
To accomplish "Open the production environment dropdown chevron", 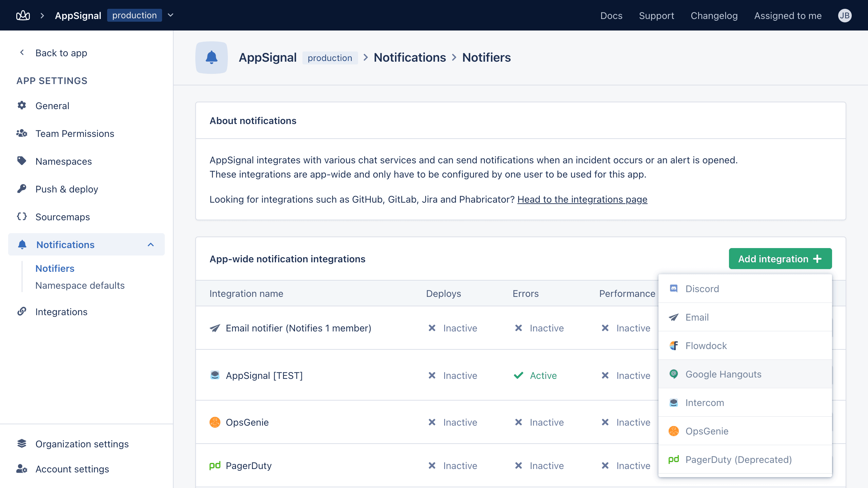I will pos(171,15).
